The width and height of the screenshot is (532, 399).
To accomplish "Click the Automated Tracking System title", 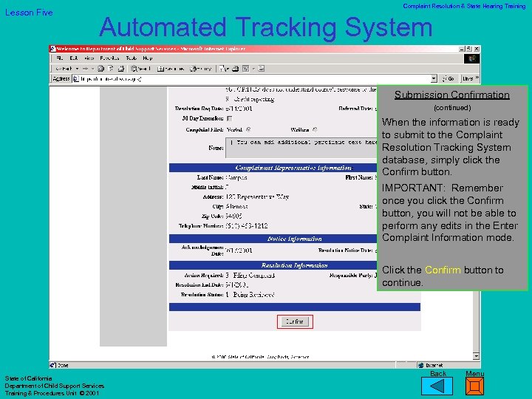I will tap(266, 27).
